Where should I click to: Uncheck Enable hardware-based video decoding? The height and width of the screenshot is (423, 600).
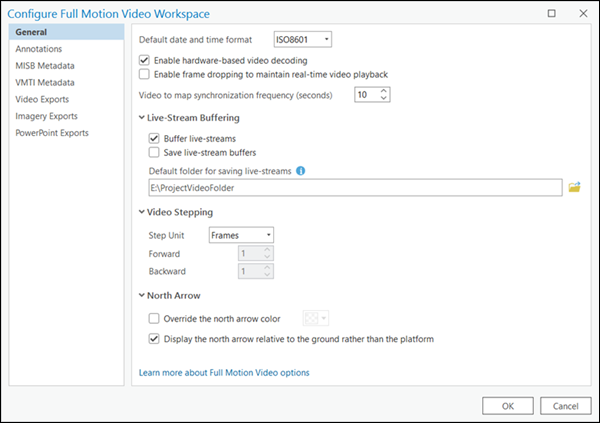[x=146, y=60]
